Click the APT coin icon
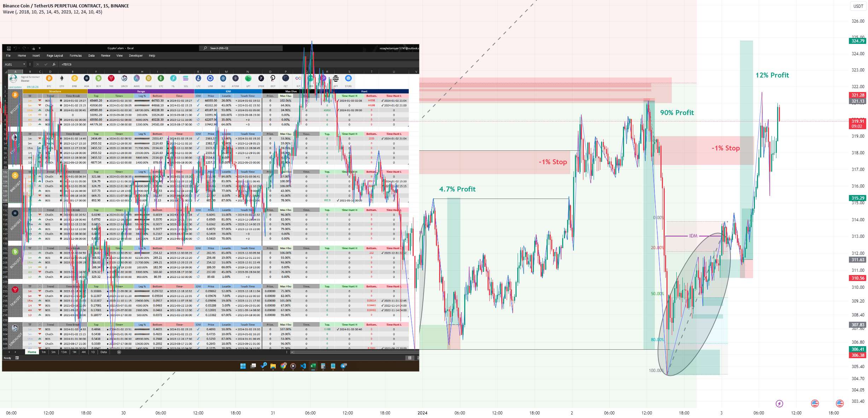Viewport: 868px width, 418px height. pyautogui.click(x=336, y=78)
